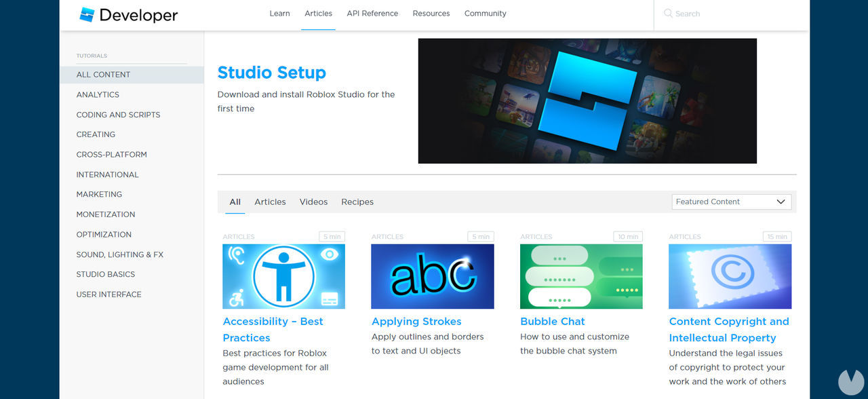Click 'How to use and customize' description
Viewport: 868px width, 399px height.
[575, 344]
